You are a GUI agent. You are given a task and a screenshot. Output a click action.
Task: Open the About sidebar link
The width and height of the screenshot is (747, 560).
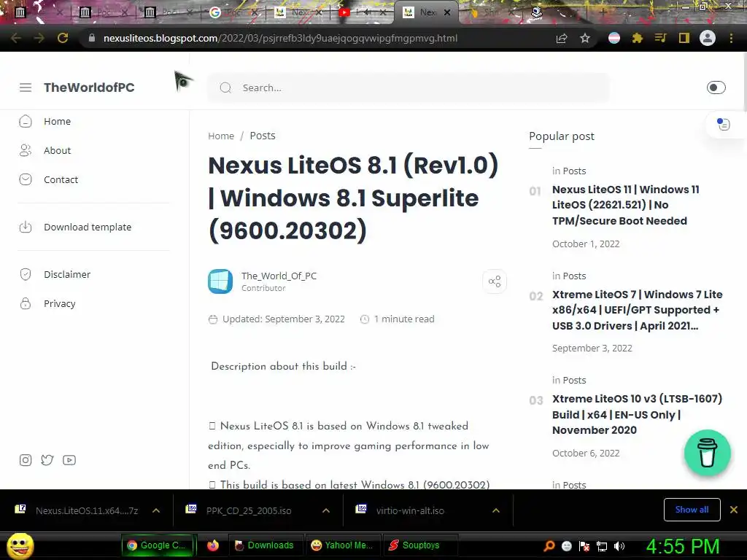57,150
